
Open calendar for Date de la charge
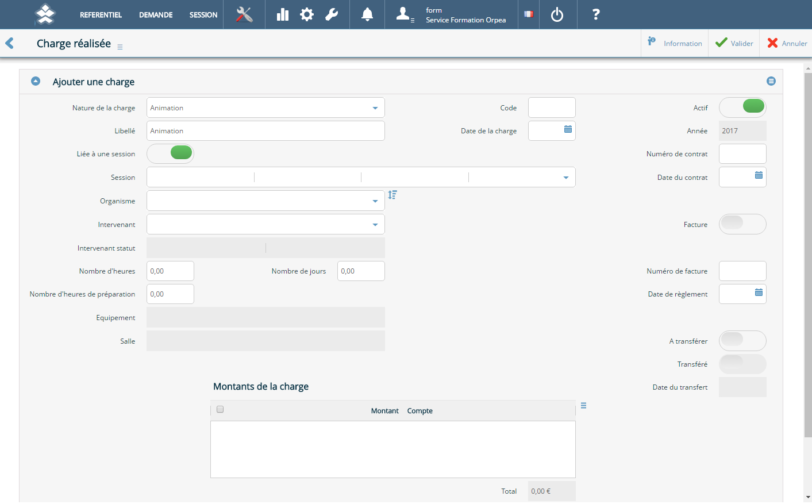(x=568, y=129)
